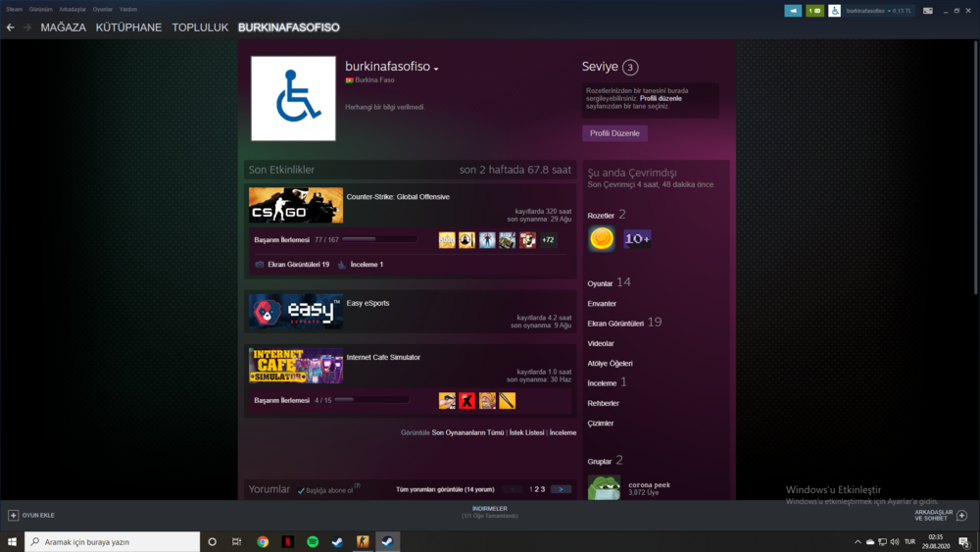Open the Görünüm menu

[40, 10]
